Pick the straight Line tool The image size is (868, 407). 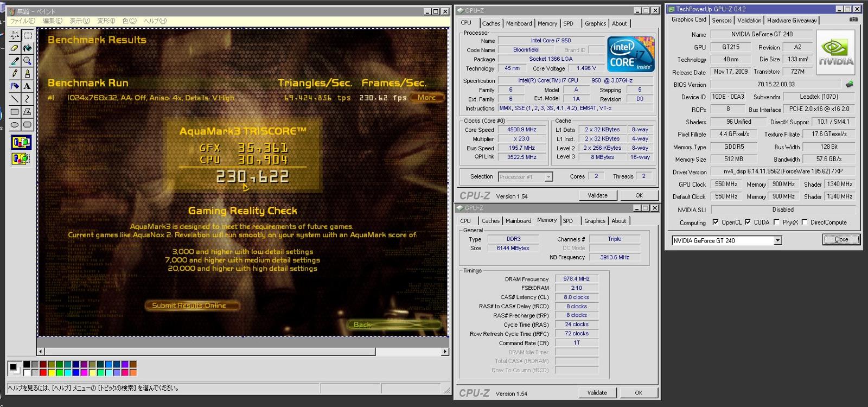pos(15,99)
